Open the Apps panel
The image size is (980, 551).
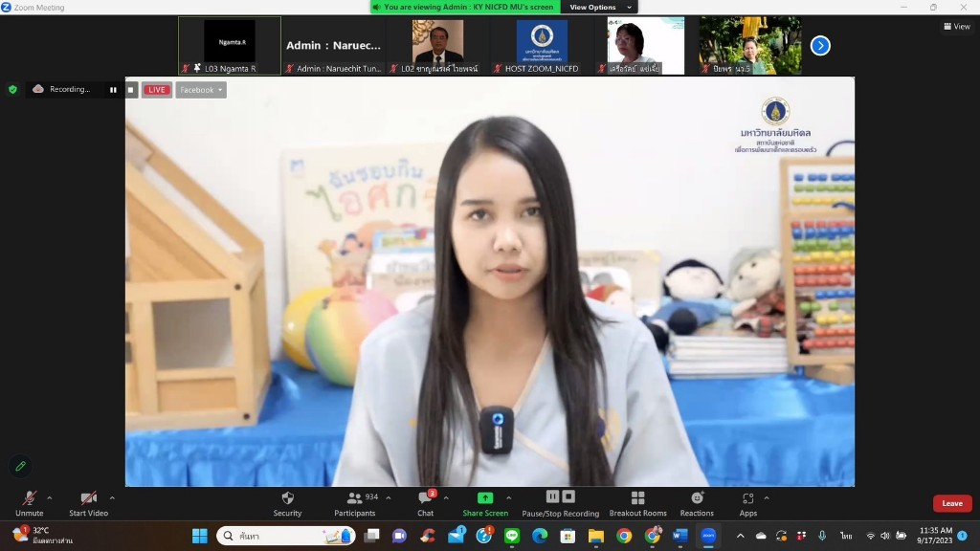[748, 503]
